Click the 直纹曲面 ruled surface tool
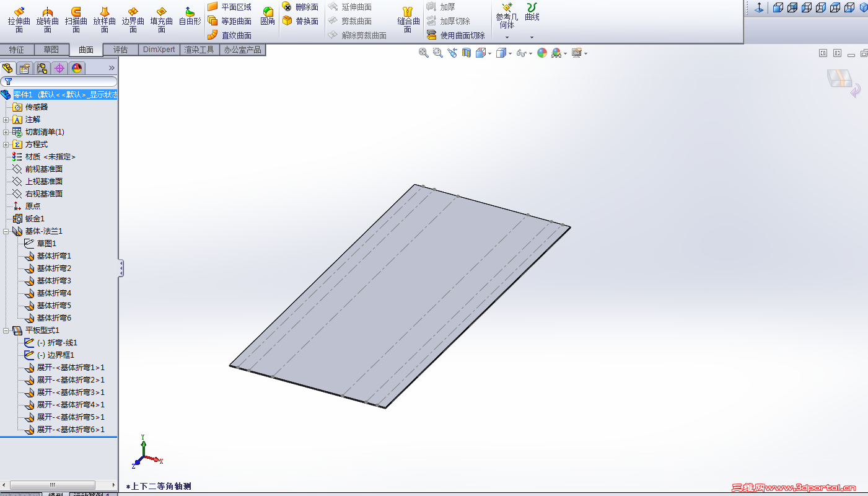The image size is (868, 496). (x=230, y=35)
